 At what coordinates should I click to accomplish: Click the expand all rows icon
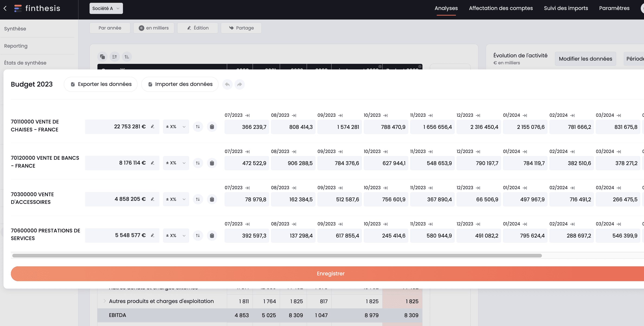[x=126, y=56]
